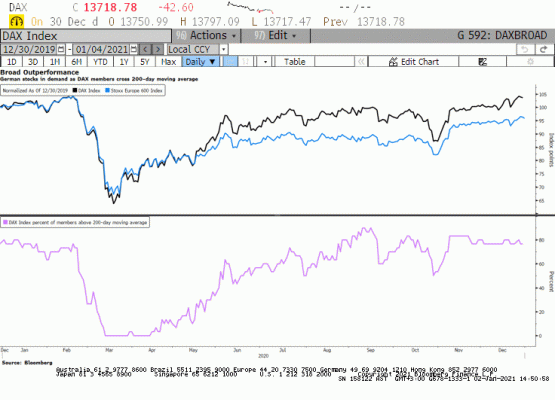The width and height of the screenshot is (555, 400).
Task: Open the Daily periodicity dropdown
Action: 201,62
